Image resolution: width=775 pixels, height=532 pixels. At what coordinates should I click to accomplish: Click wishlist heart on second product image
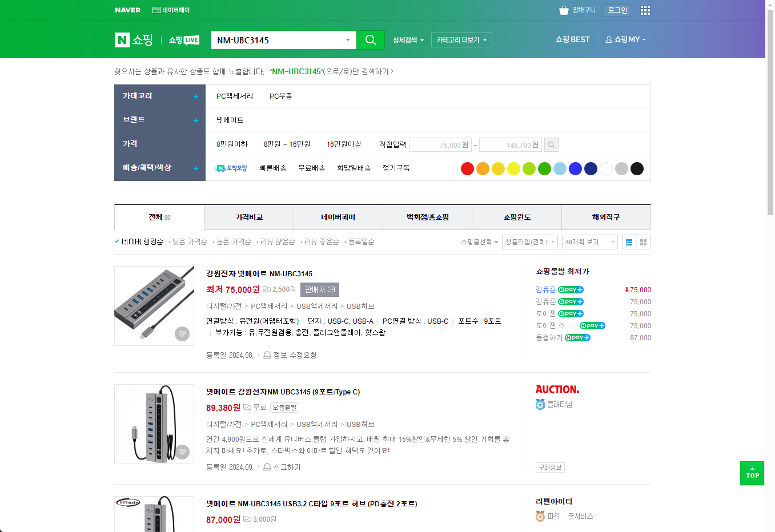click(x=182, y=452)
